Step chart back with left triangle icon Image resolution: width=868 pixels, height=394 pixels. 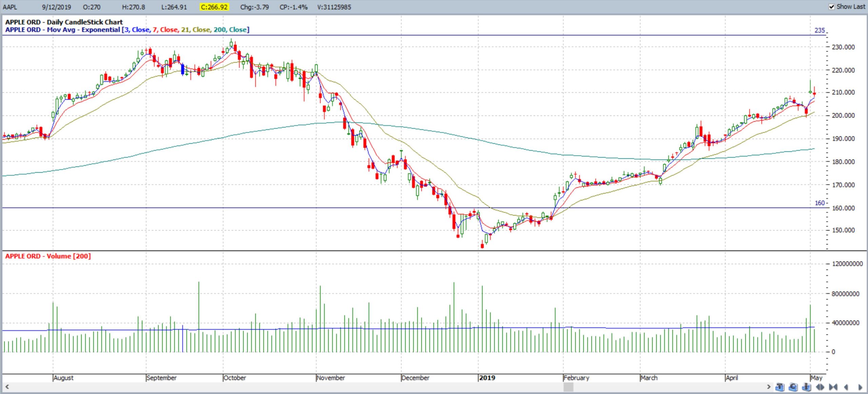click(x=846, y=387)
